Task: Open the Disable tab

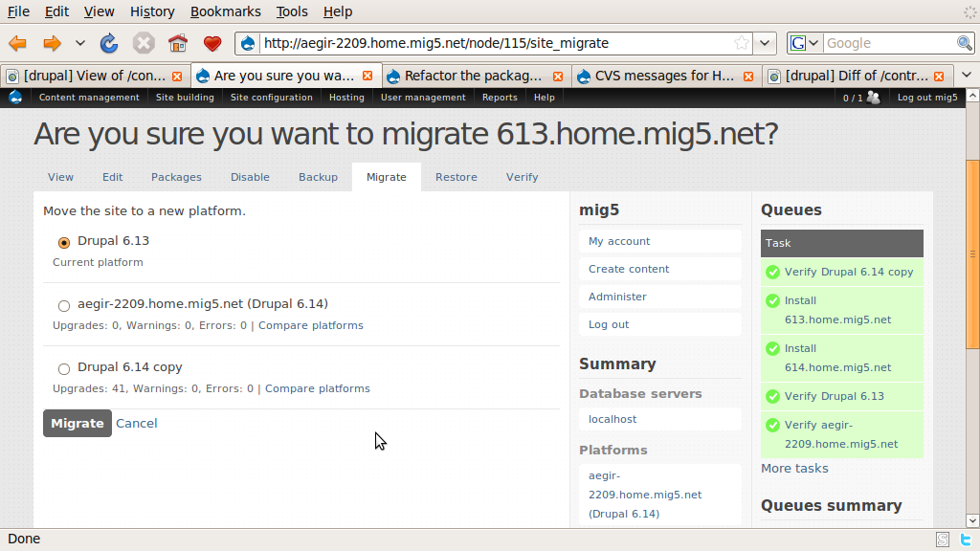Action: [x=250, y=177]
